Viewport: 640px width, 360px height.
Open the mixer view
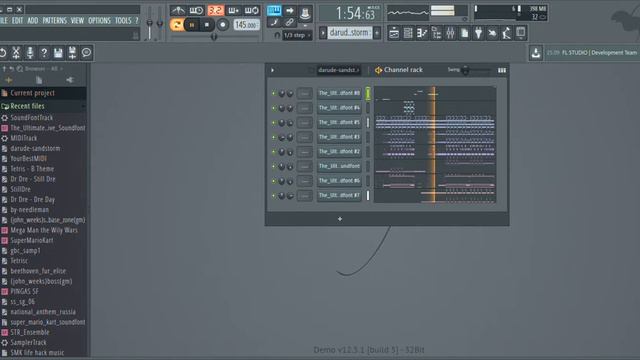point(450,33)
